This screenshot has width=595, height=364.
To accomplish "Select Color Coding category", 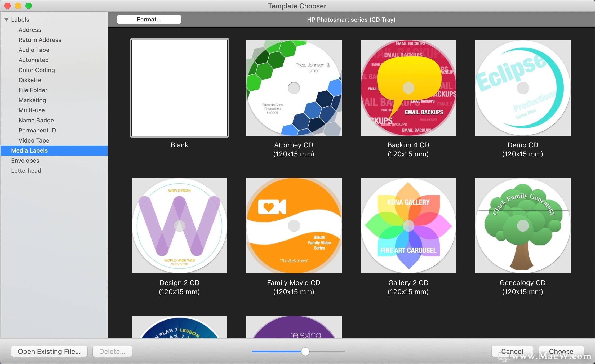I will click(x=37, y=70).
